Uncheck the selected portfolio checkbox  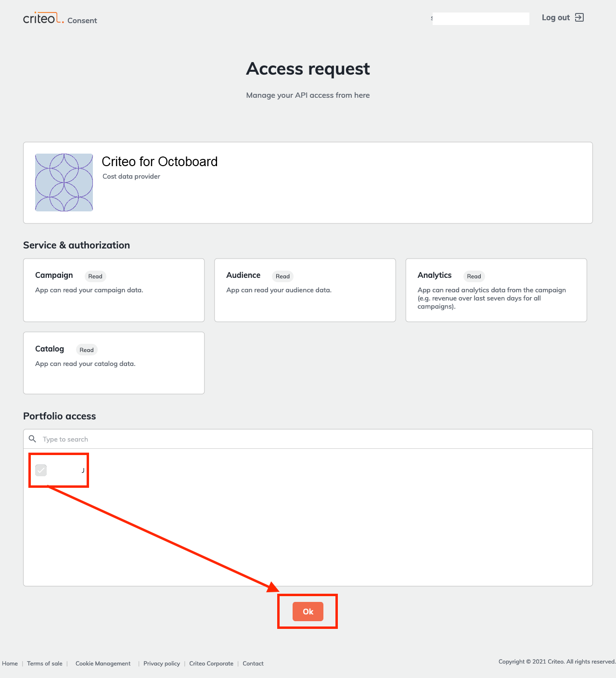point(40,470)
